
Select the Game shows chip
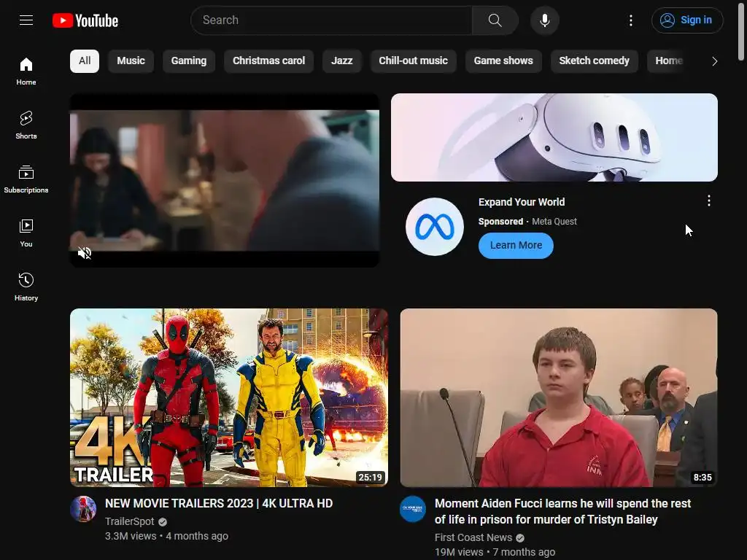(x=503, y=61)
